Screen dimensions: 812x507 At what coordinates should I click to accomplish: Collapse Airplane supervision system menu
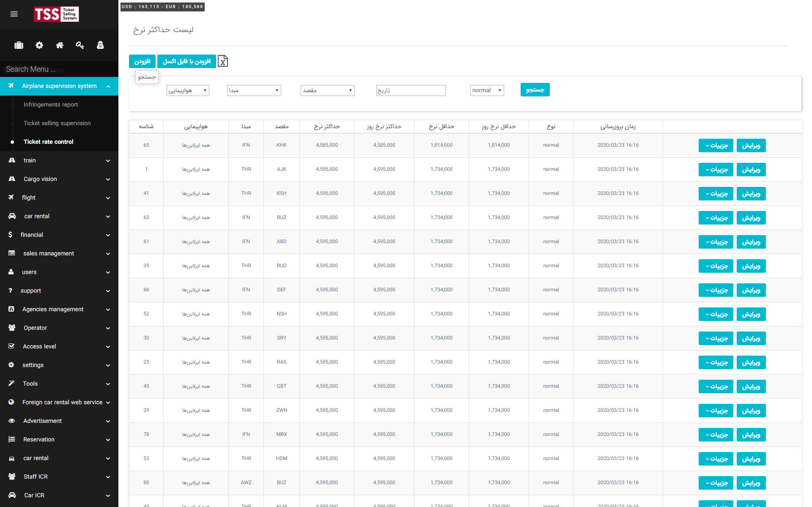[59, 86]
